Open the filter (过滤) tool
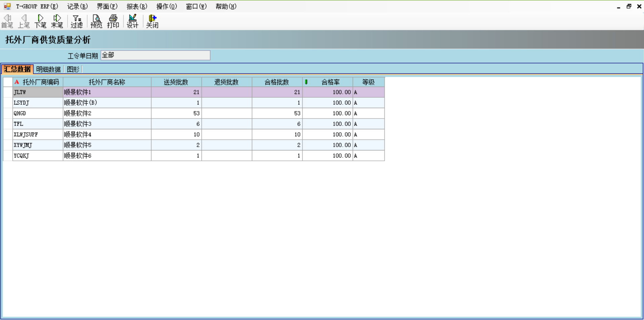 (77, 21)
